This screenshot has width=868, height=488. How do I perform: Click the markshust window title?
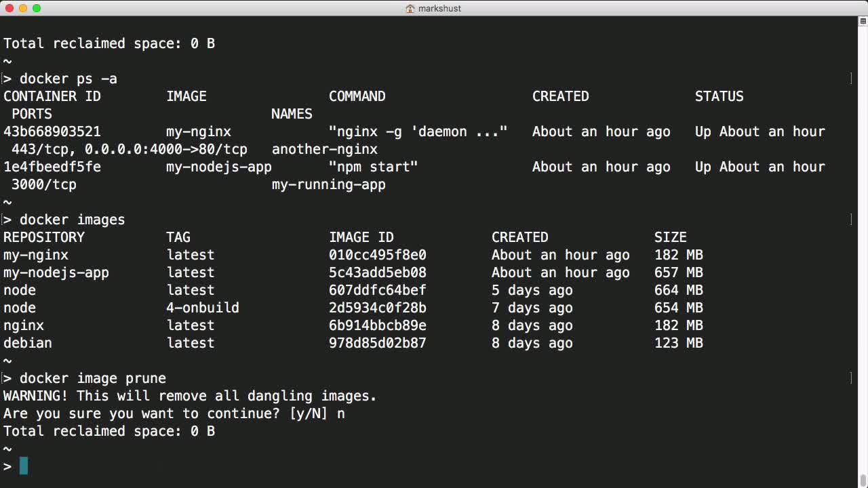(439, 8)
